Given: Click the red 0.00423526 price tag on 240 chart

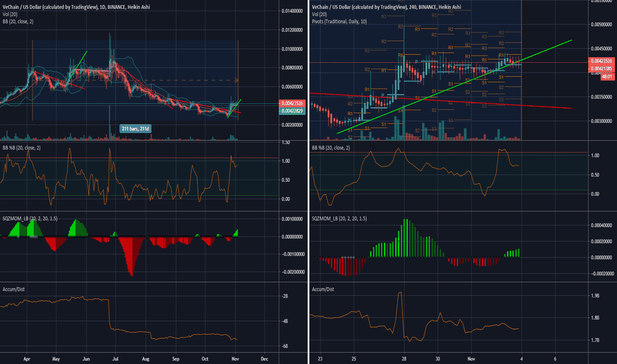Looking at the screenshot, I should pos(601,61).
